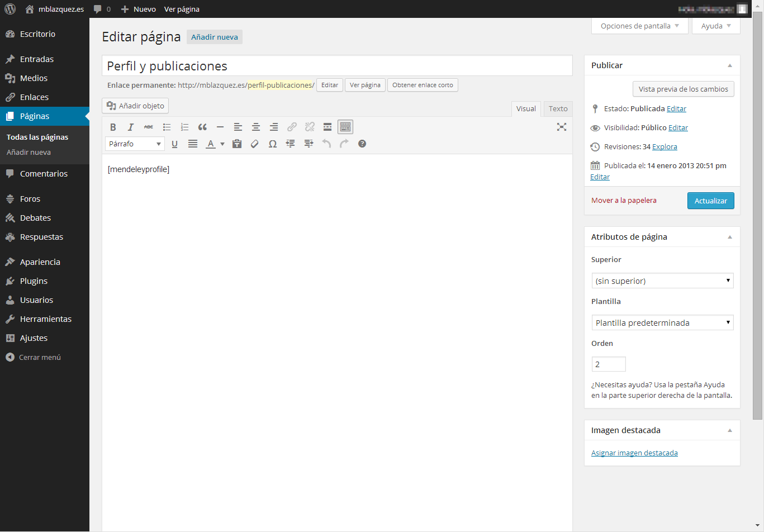
Task: Open the Nuevo menu in admin bar
Action: [x=138, y=9]
